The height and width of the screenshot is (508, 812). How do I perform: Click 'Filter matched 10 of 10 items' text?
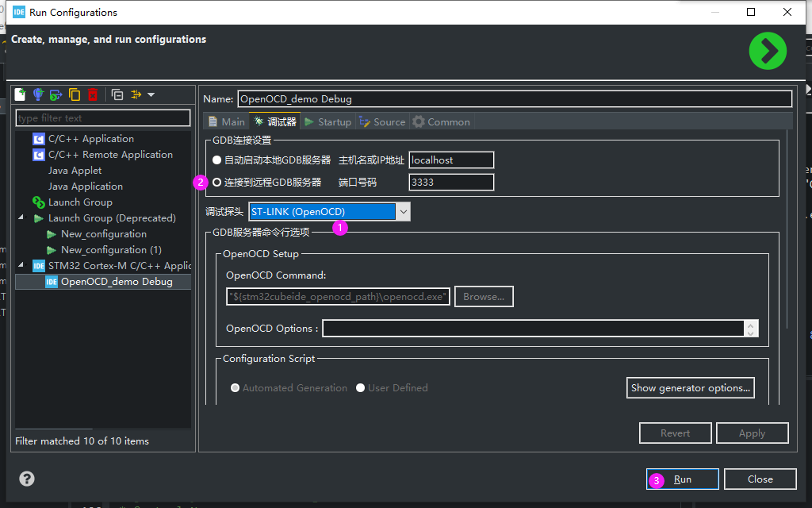(x=82, y=441)
